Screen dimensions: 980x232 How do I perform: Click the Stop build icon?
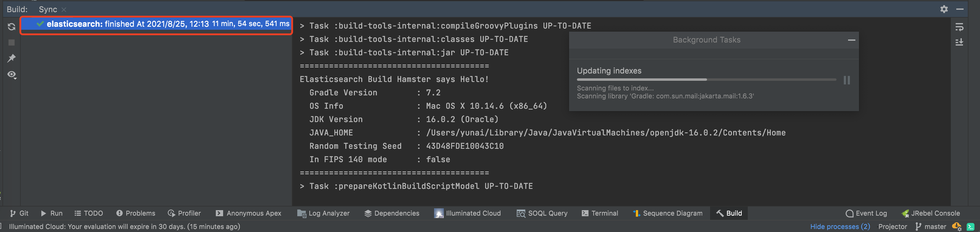(x=12, y=43)
